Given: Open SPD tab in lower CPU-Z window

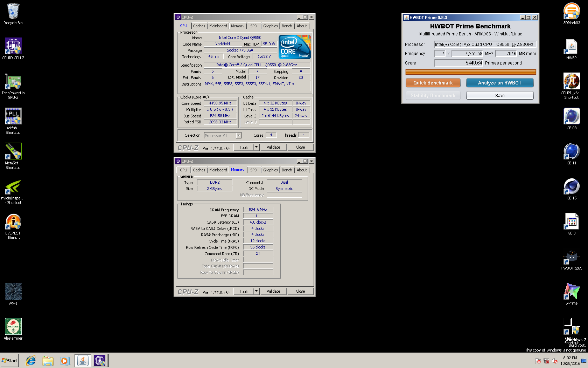Looking at the screenshot, I should coord(254,170).
